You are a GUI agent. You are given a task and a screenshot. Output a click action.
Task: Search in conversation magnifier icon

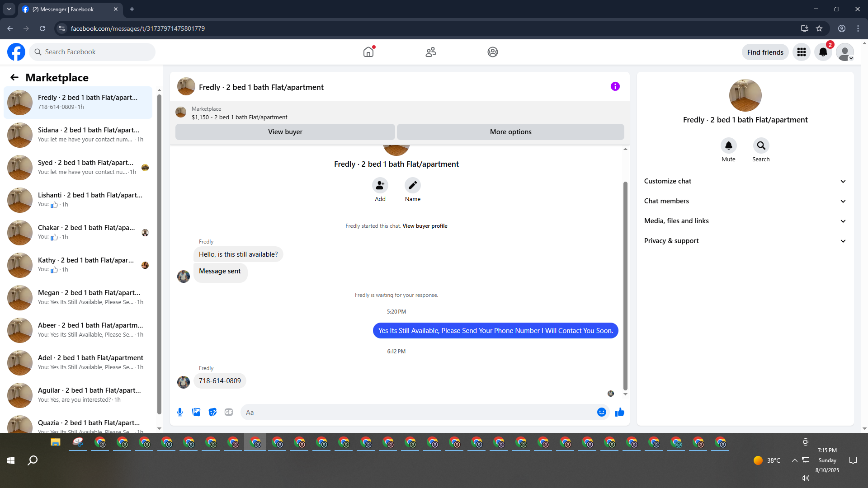pos(761,145)
